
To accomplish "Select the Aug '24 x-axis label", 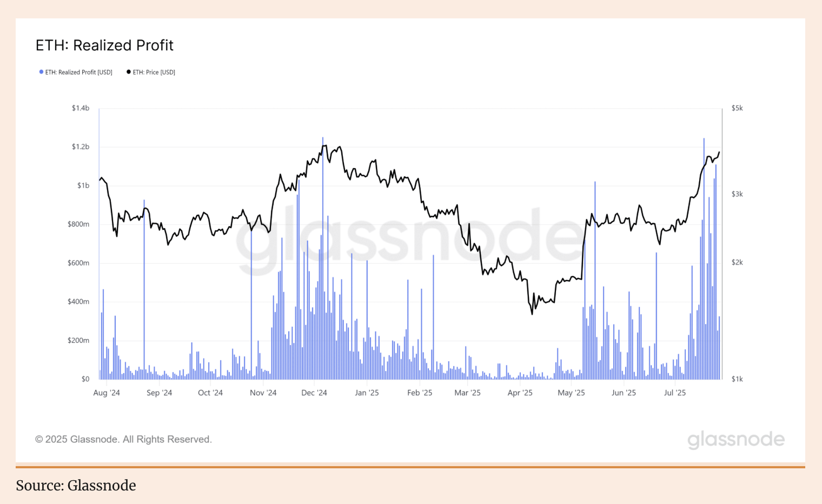I will pyautogui.click(x=107, y=393).
